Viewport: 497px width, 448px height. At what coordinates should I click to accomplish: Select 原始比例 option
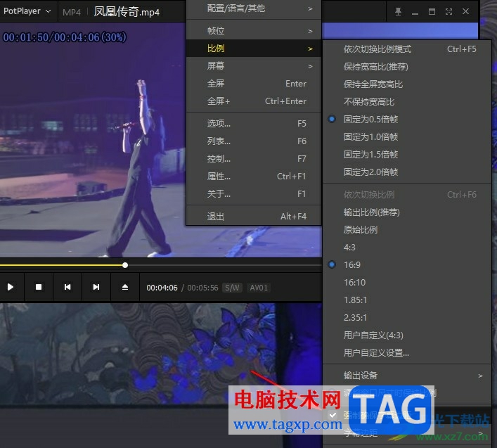coord(407,229)
